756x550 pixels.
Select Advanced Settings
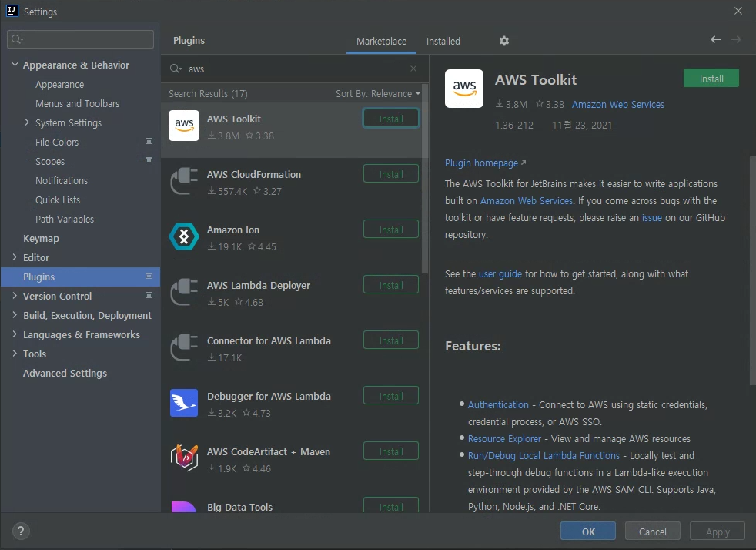[65, 374]
